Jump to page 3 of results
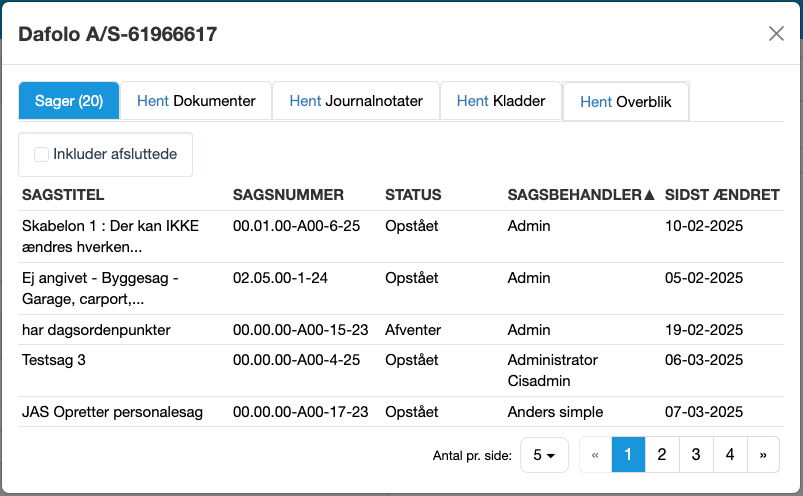Image resolution: width=803 pixels, height=496 pixels. [696, 455]
